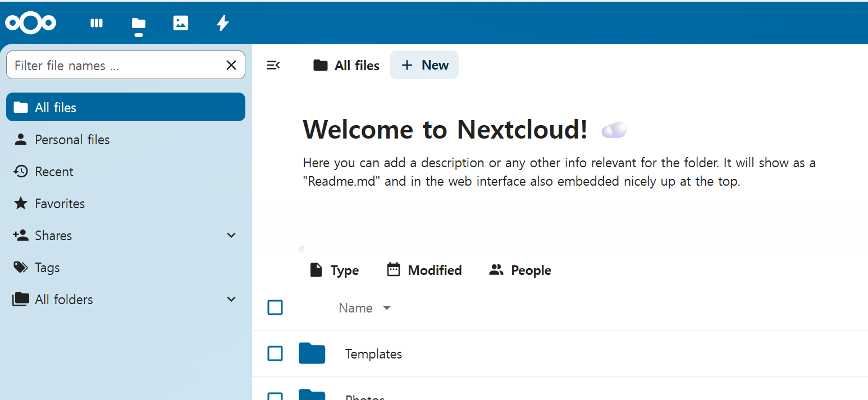Click the Shares person-plus icon

coord(21,235)
